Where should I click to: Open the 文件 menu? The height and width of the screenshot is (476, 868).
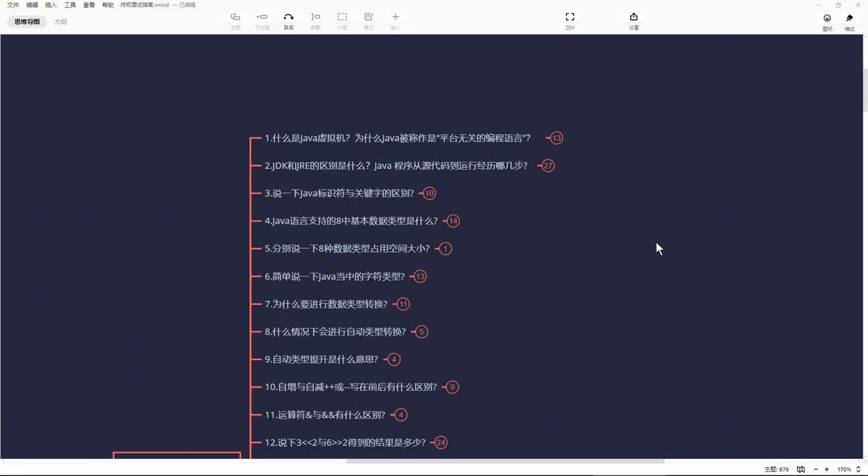click(x=13, y=5)
